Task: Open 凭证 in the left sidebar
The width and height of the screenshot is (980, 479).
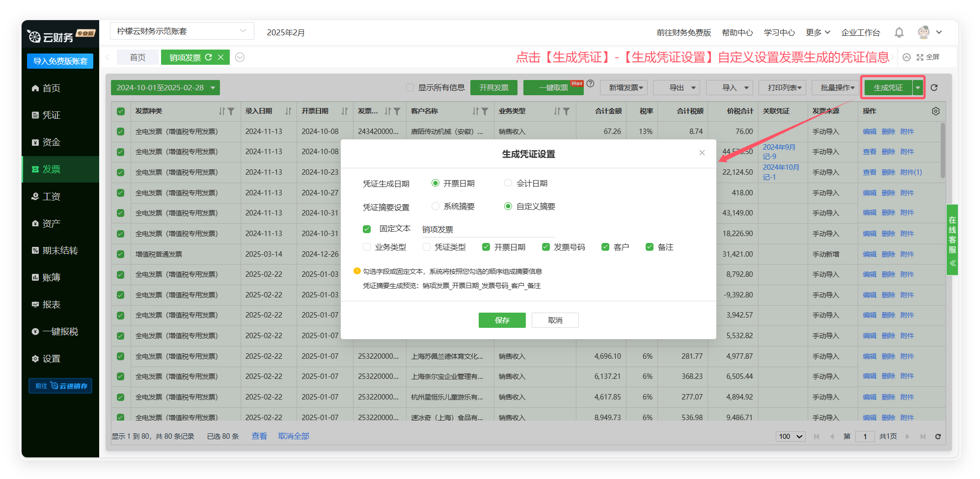Action: [51, 115]
